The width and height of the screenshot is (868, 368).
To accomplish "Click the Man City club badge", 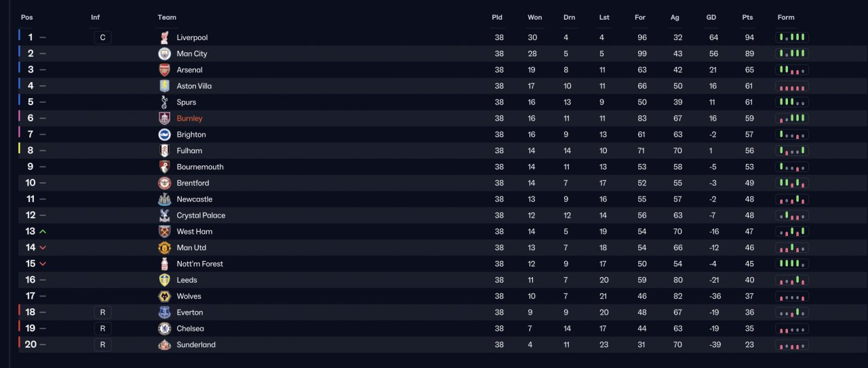I will pos(164,54).
